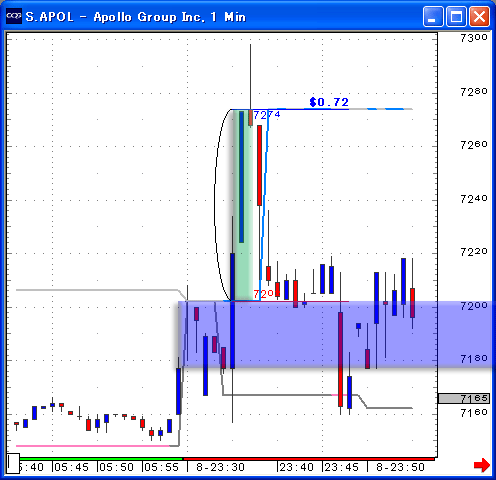Click the 05:55 time axis label
496x480 pixels.
tap(162, 467)
